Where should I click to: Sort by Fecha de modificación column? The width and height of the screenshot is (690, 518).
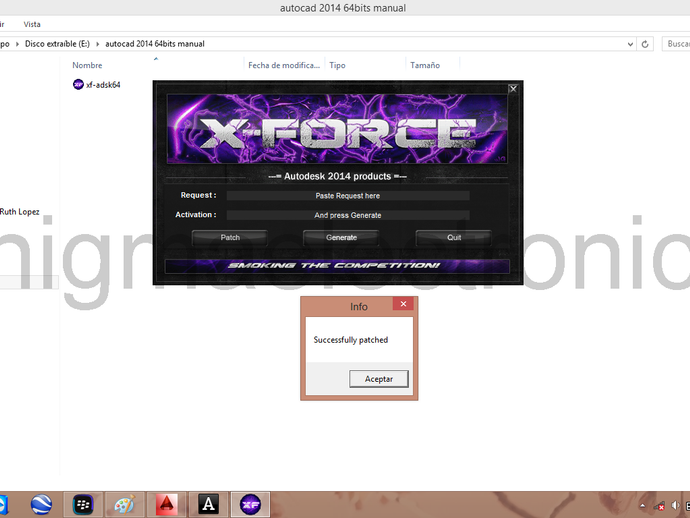point(284,65)
